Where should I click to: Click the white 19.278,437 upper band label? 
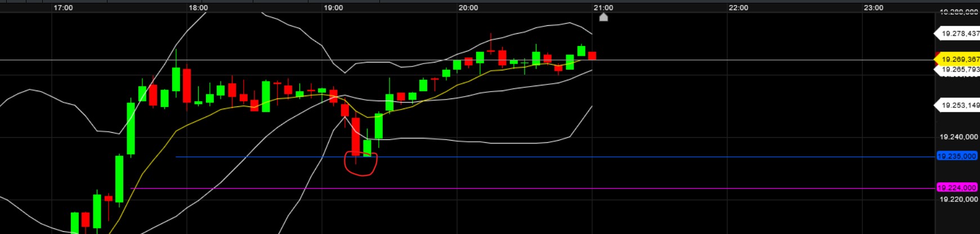pyautogui.click(x=957, y=34)
